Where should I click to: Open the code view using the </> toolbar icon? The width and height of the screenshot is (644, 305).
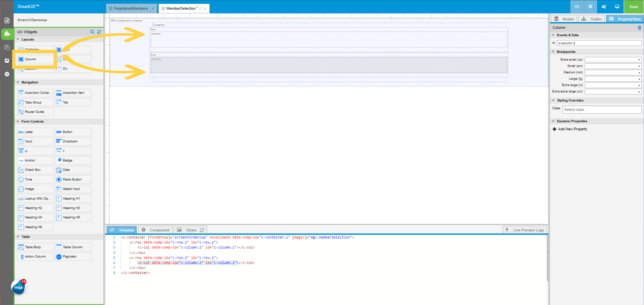pos(577,7)
